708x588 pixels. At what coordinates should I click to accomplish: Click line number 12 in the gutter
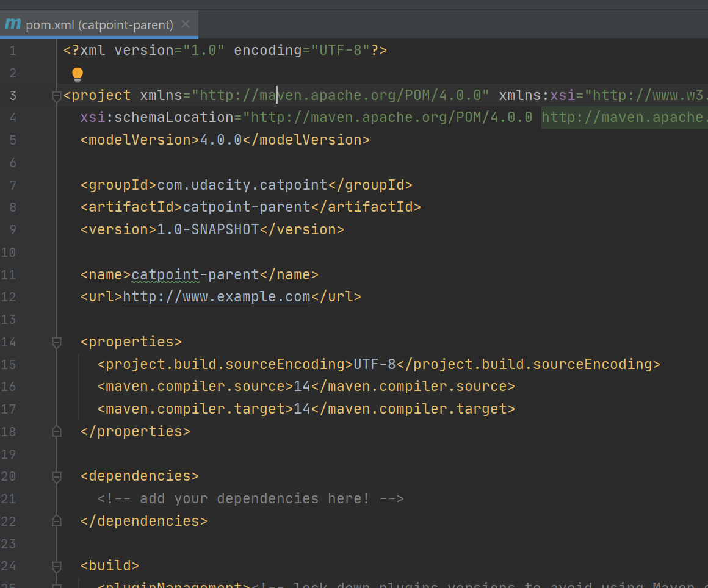tap(9, 297)
